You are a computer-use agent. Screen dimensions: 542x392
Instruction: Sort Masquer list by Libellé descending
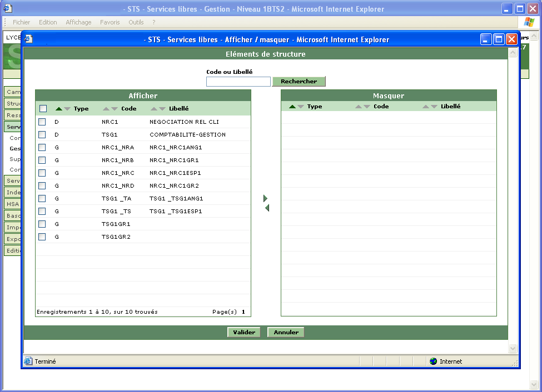pyautogui.click(x=434, y=107)
